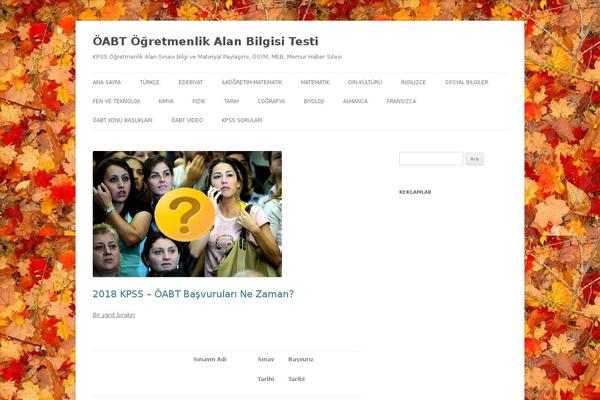Click the site title ÖABT Öğretmenlik Alan Bilgisi Testi
600x400 pixels.
pyautogui.click(x=205, y=41)
